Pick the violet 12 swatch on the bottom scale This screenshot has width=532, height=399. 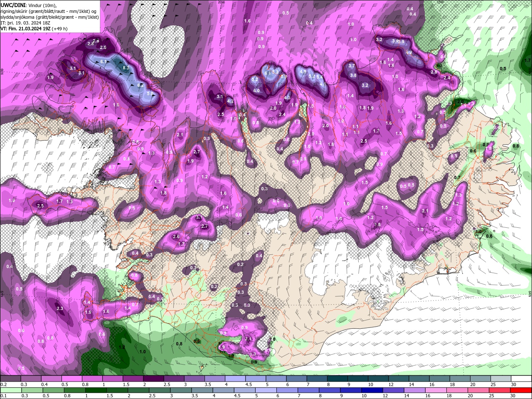point(394,390)
